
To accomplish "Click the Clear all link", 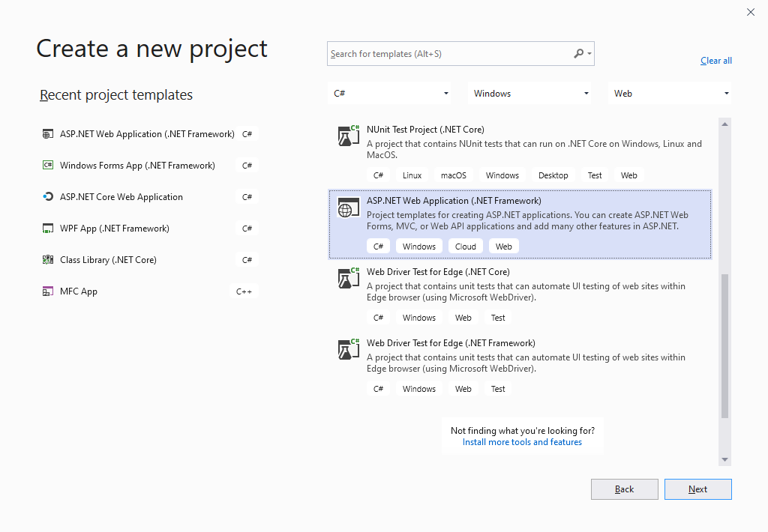I will (715, 61).
